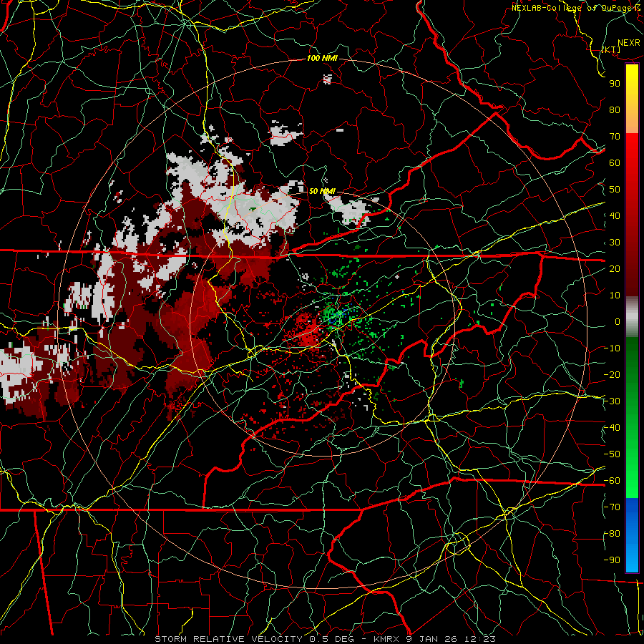Click the NEXR label at top right
This screenshot has height=644, width=644.
click(629, 43)
